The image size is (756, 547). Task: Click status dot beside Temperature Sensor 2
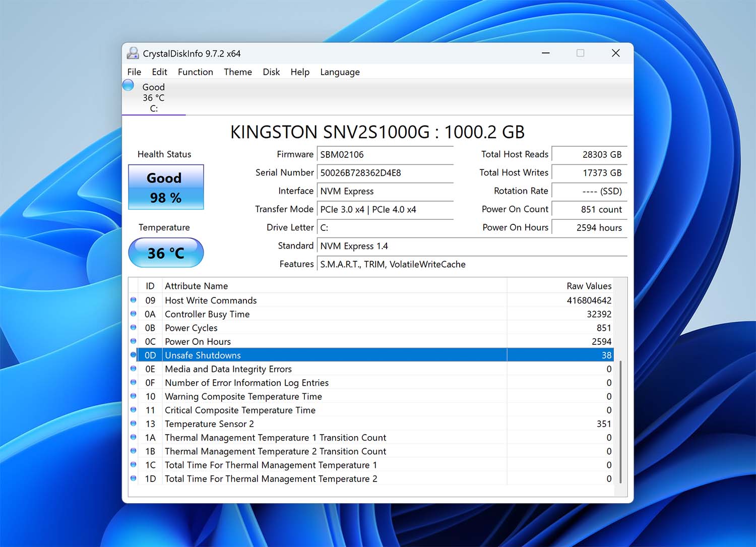pos(134,423)
